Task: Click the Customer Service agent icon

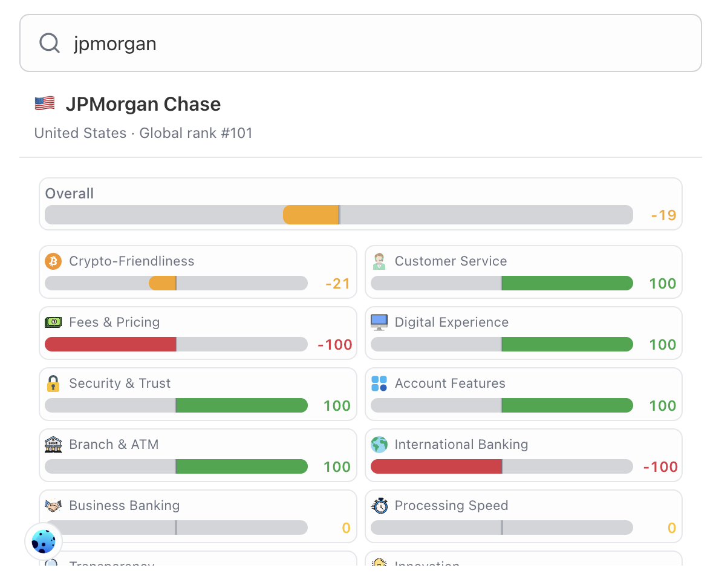Action: click(x=379, y=261)
